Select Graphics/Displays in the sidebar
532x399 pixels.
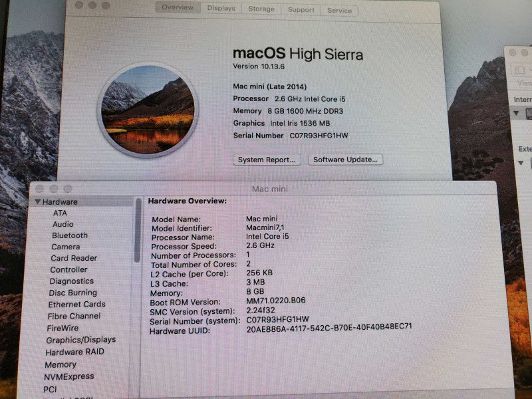[80, 340]
